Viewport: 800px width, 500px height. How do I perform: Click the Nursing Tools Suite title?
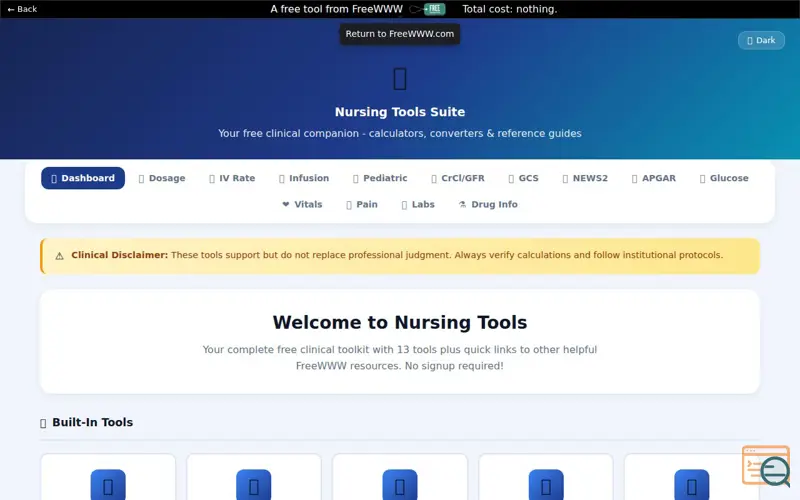click(x=400, y=112)
